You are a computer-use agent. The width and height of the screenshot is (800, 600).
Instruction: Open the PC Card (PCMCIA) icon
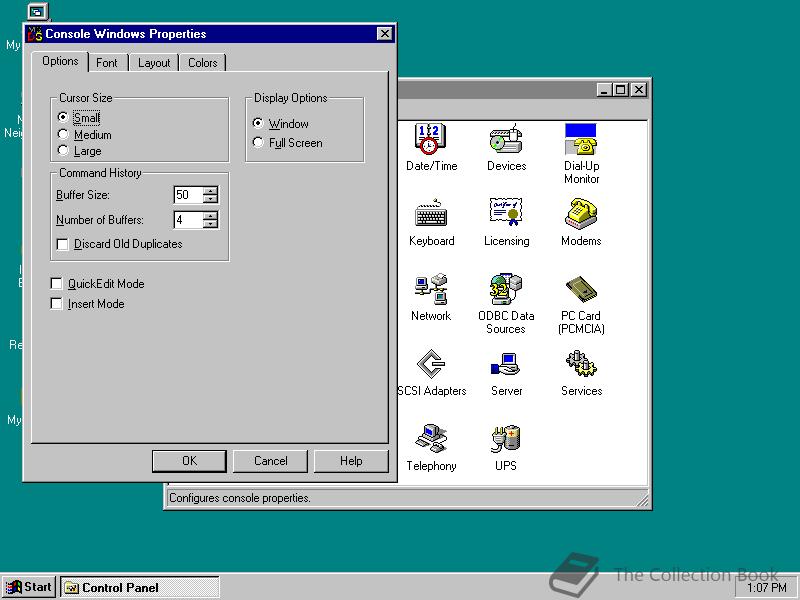(581, 289)
